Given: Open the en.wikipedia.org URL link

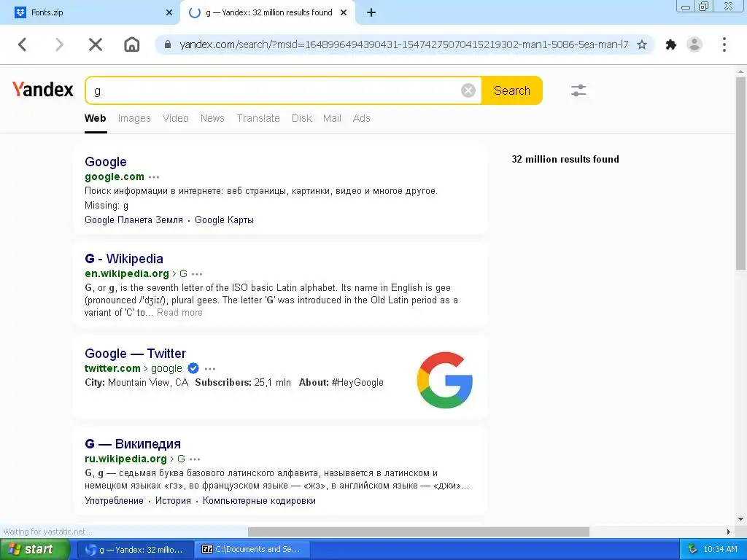Looking at the screenshot, I should [127, 274].
